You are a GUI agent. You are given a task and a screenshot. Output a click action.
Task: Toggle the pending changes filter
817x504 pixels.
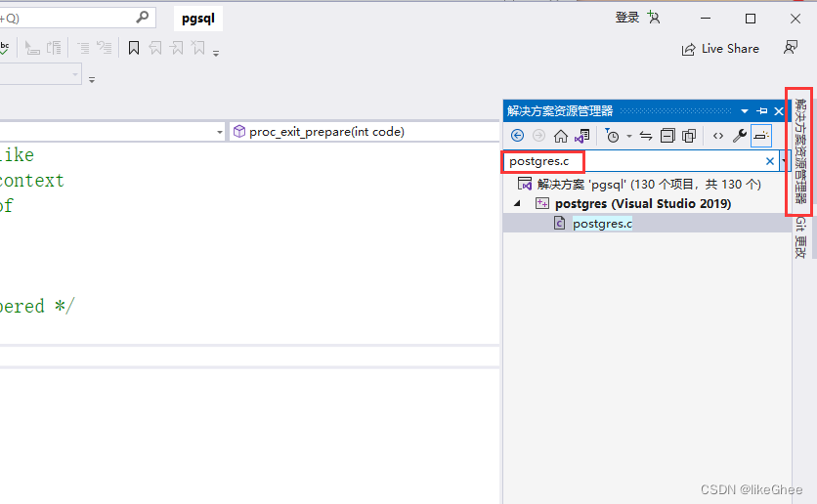coord(612,136)
